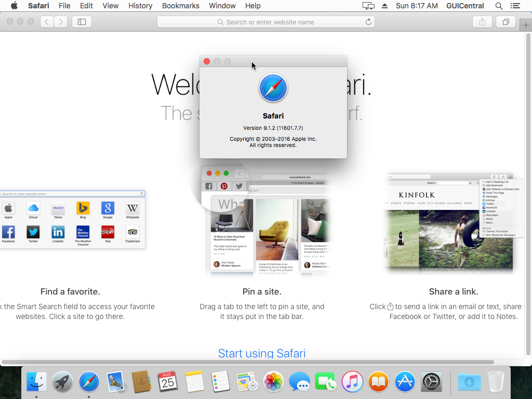Click the Pin a site heading
The width and height of the screenshot is (532, 399).
pyautogui.click(x=262, y=292)
